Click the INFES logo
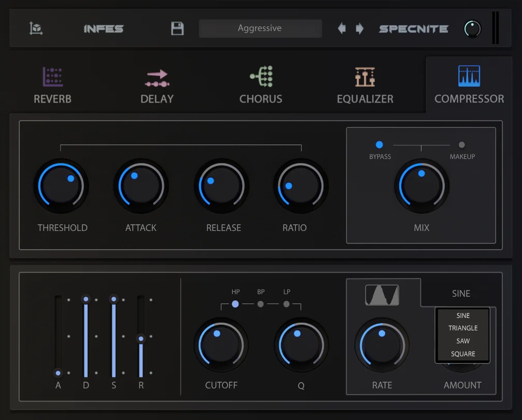The image size is (522, 420). pos(104,29)
